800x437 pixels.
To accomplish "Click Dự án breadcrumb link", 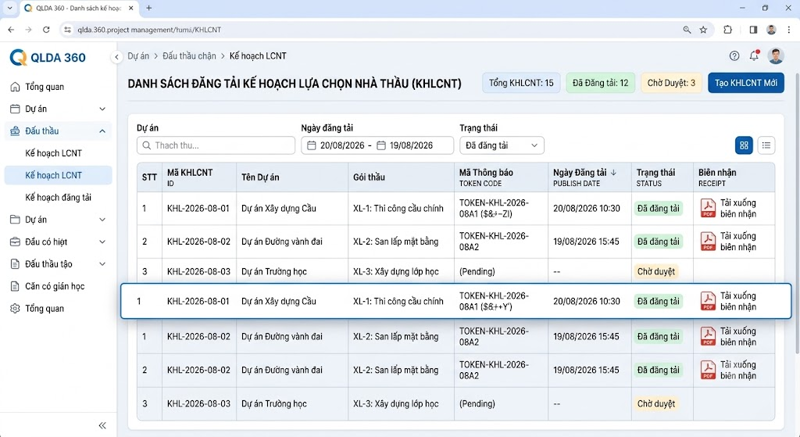I will [x=138, y=56].
